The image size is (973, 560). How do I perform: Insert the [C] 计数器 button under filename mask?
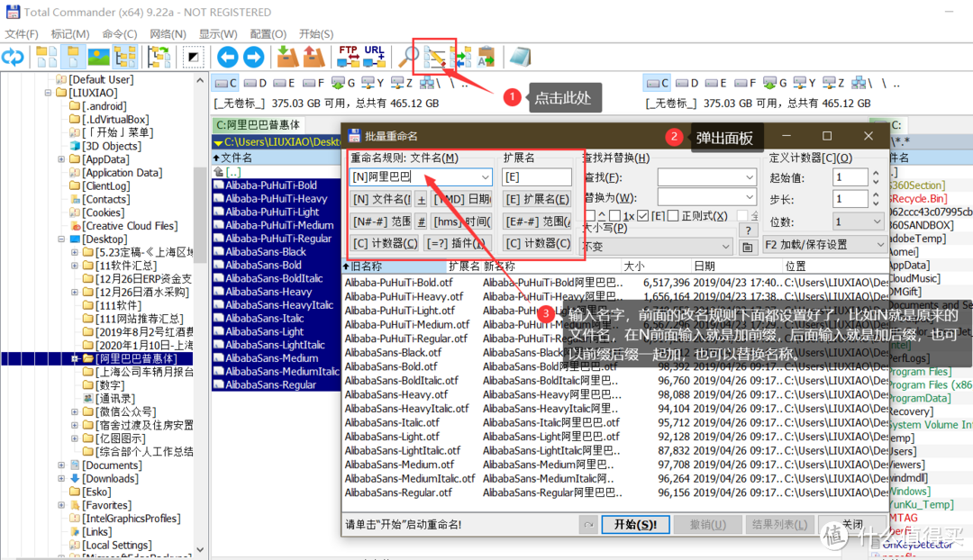pyautogui.click(x=385, y=244)
